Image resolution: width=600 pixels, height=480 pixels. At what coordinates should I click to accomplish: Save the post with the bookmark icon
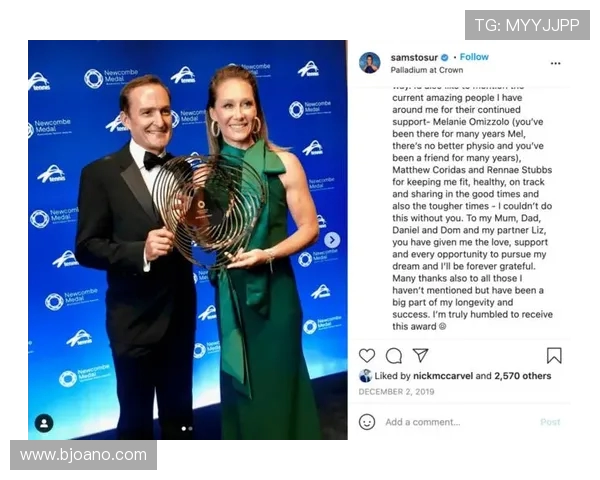(x=554, y=355)
